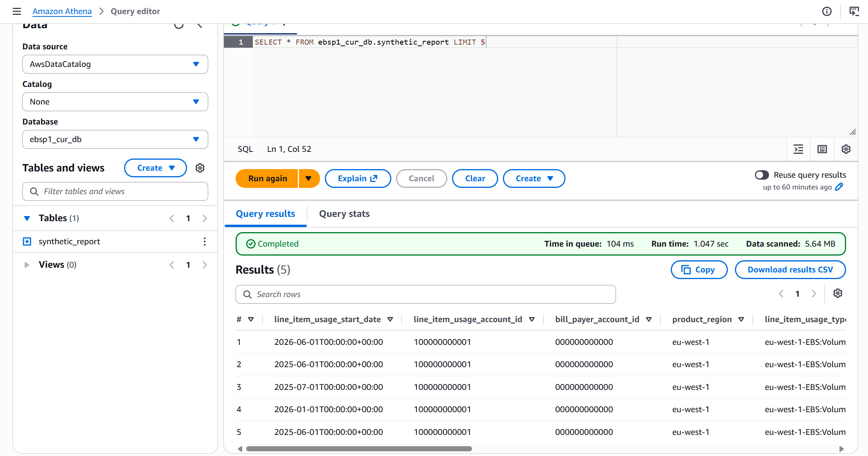This screenshot has height=456, width=868.
Task: Go to next Views page
Action: (205, 265)
